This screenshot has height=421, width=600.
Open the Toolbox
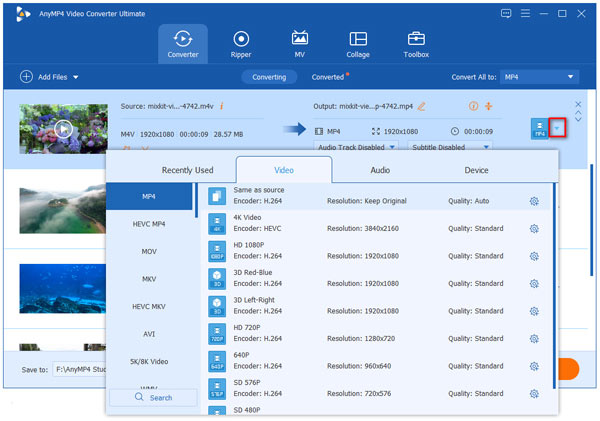click(x=417, y=44)
